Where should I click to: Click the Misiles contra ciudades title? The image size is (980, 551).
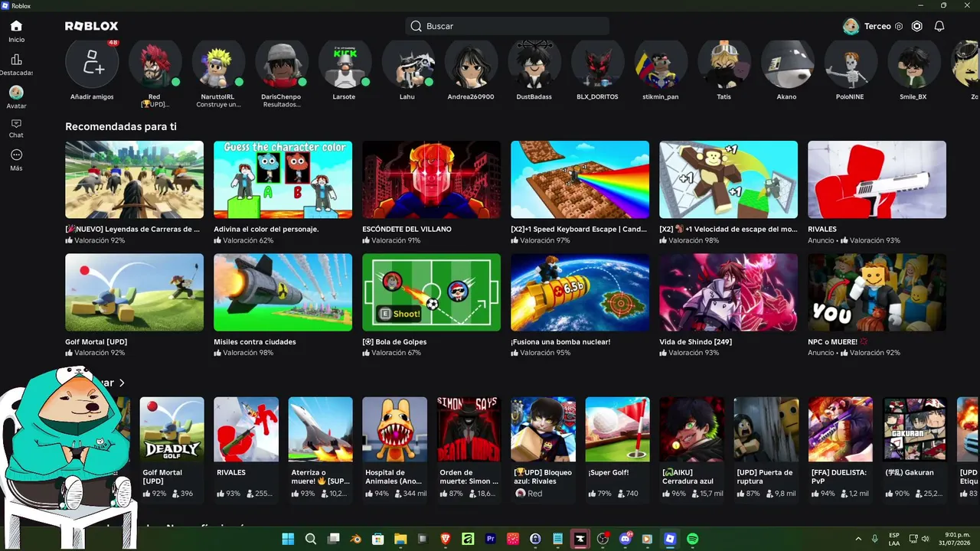254,342
